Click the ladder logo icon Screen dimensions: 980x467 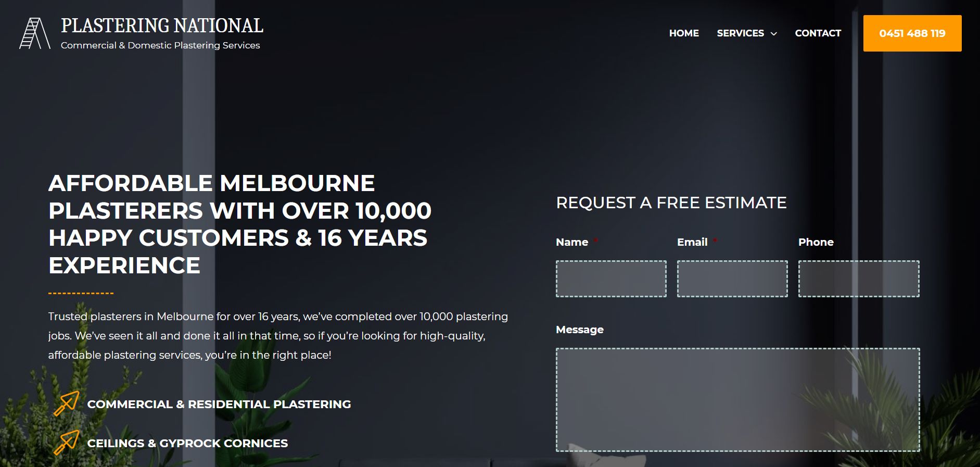point(35,33)
